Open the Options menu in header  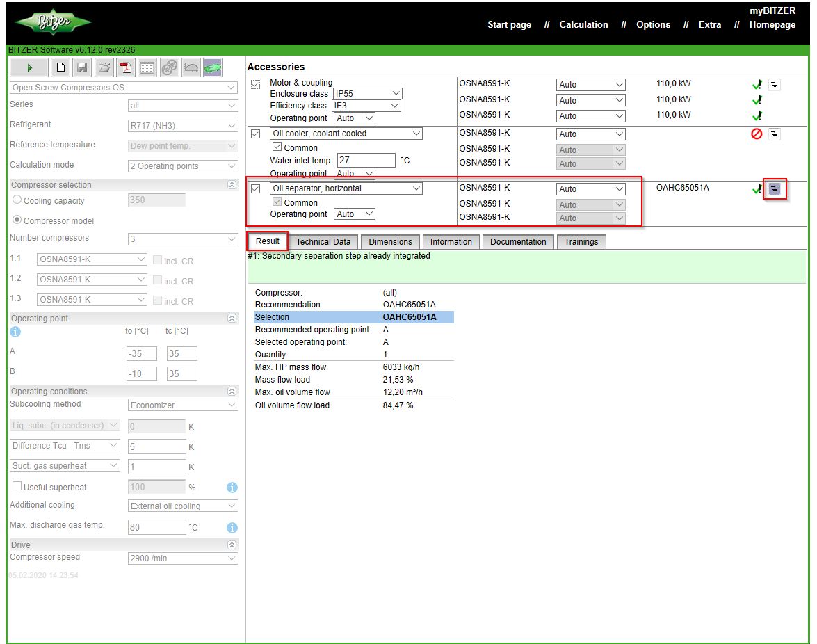tap(653, 24)
